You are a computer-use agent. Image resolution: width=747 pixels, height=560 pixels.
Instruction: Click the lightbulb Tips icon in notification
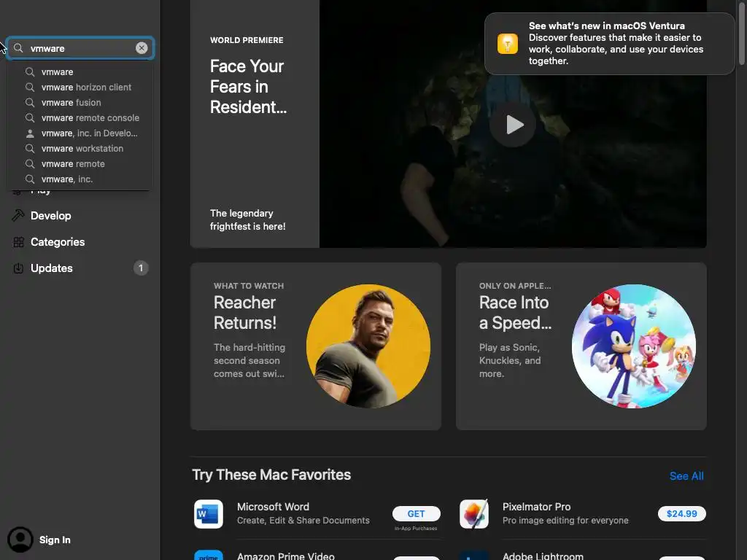[x=508, y=44]
